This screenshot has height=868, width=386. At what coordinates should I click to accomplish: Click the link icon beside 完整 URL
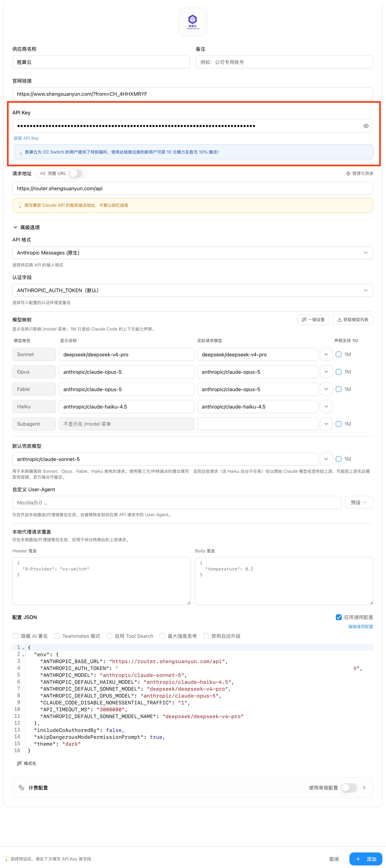[43, 174]
